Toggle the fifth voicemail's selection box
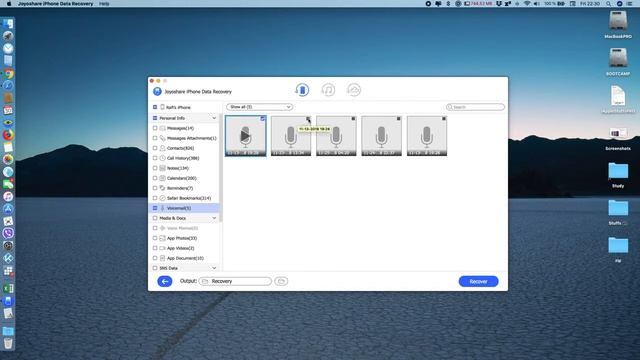 444,119
